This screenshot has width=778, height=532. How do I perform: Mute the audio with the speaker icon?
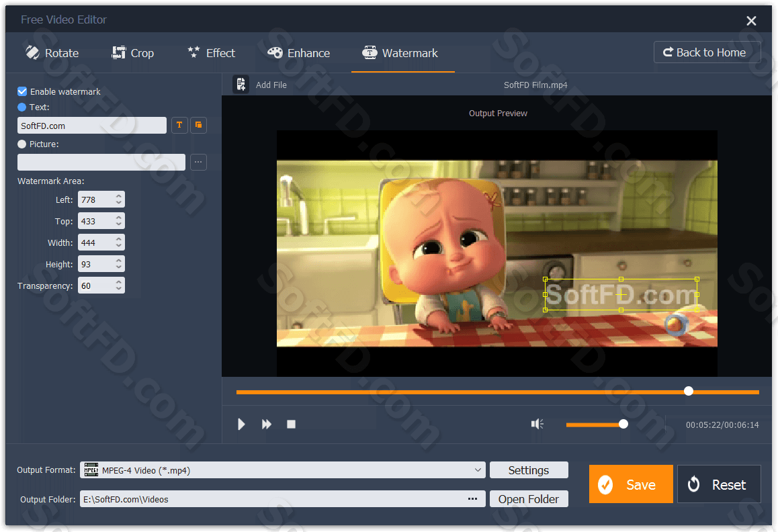(537, 424)
